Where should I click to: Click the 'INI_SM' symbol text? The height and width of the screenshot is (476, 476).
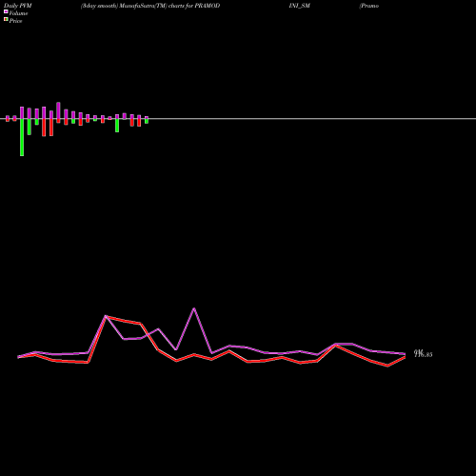coord(300,6)
